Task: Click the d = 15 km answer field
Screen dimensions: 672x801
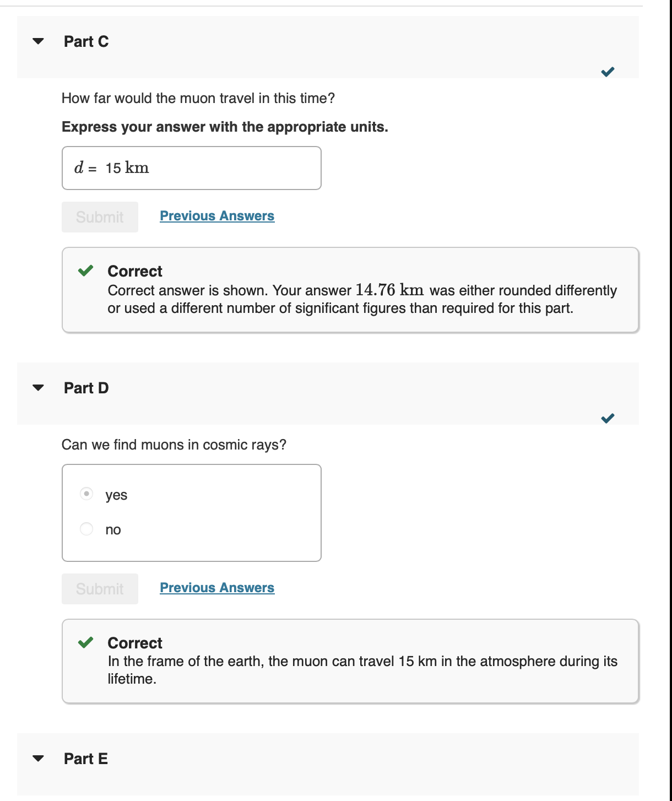Action: 192,168
